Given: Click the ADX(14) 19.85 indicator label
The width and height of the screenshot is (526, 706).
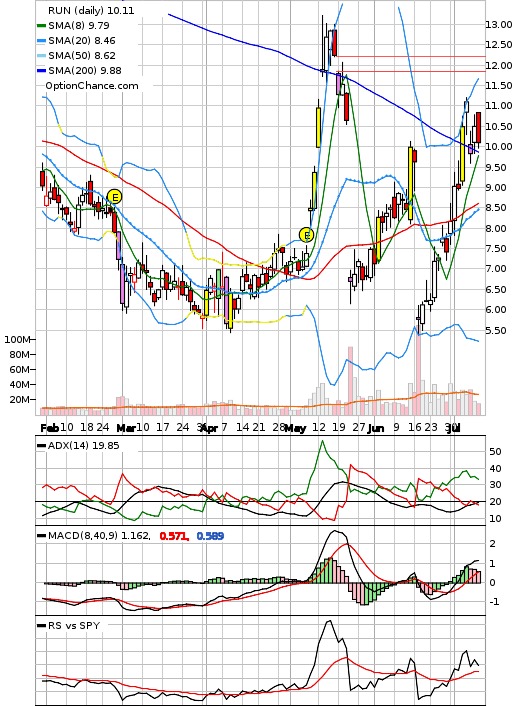Looking at the screenshot, I should pyautogui.click(x=83, y=445).
